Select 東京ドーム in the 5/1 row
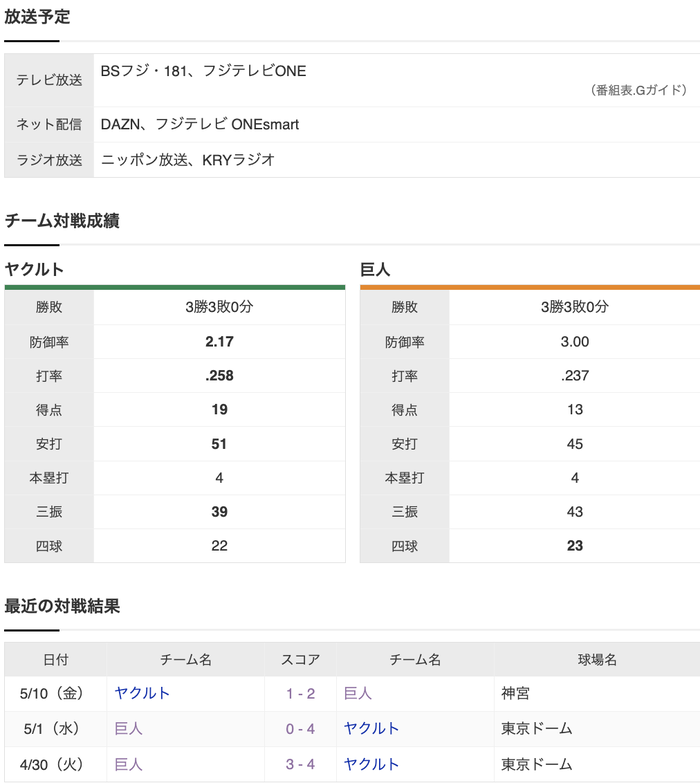700x783 pixels. point(537,729)
